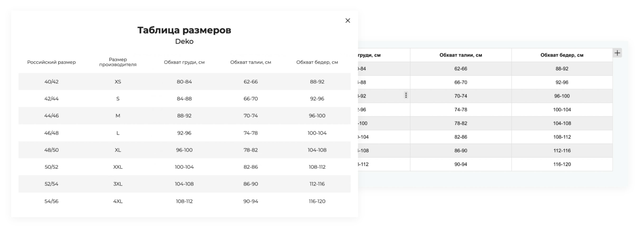Image resolution: width=644 pixels, height=234 pixels.
Task: Click the Обхват груди header in popup
Action: tap(184, 62)
